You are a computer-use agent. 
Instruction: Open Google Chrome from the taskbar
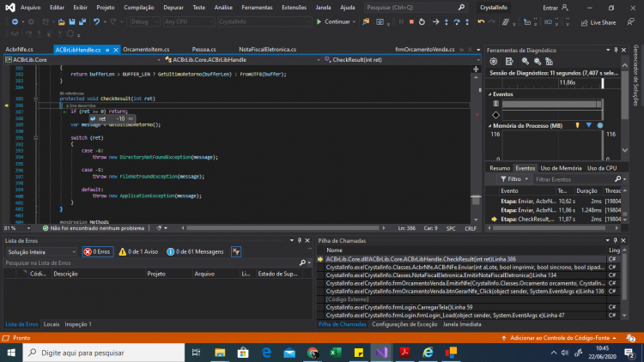[313, 353]
